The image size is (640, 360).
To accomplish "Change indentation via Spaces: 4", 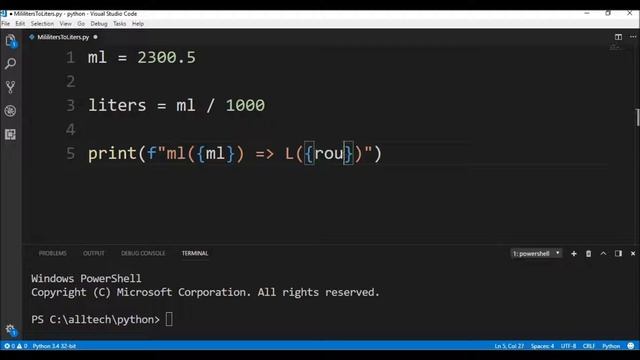I will pyautogui.click(x=542, y=346).
